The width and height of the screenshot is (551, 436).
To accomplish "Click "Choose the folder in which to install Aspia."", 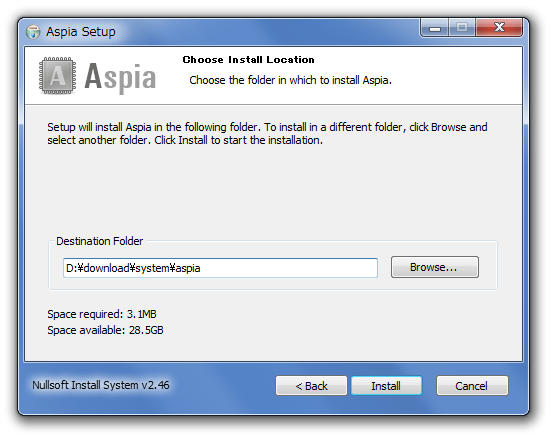I will (290, 80).
